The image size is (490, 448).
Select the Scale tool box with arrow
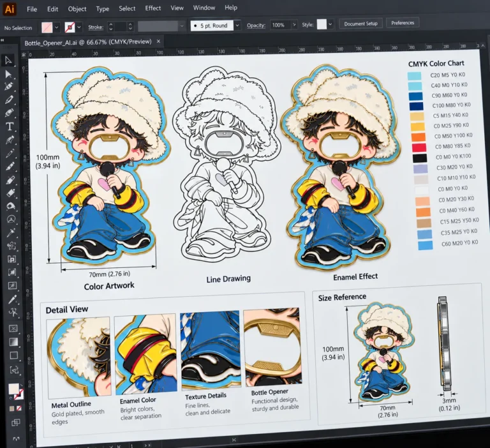[x=13, y=286]
